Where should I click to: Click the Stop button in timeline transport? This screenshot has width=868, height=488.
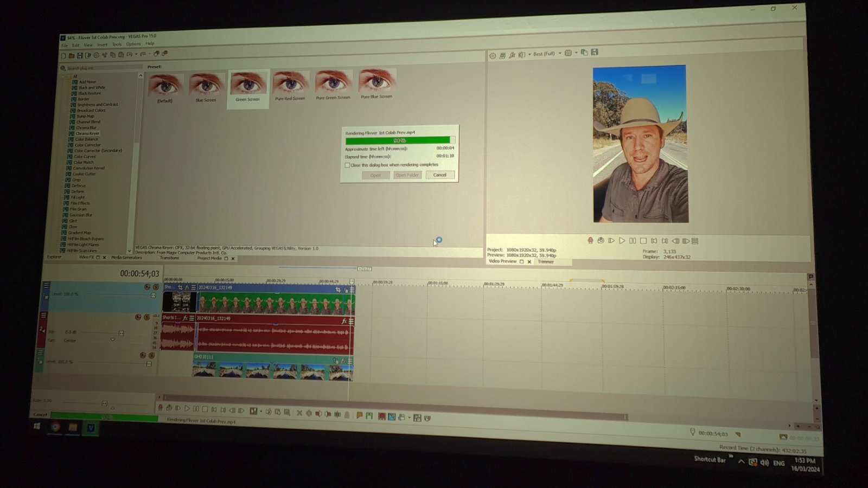click(205, 409)
